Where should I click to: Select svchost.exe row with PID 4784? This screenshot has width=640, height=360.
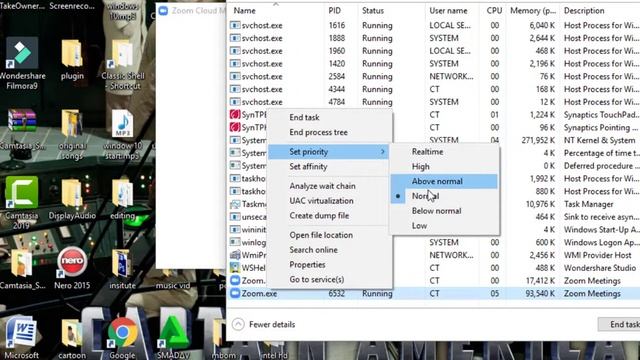point(433,102)
